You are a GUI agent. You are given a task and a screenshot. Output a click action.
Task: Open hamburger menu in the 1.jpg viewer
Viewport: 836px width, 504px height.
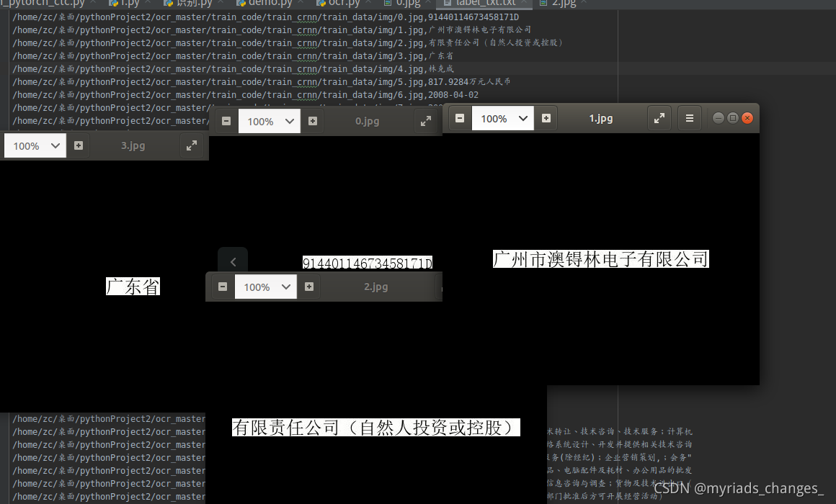click(690, 118)
